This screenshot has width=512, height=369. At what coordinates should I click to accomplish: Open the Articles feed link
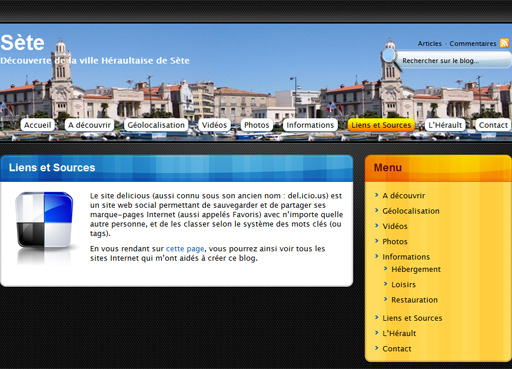(430, 43)
